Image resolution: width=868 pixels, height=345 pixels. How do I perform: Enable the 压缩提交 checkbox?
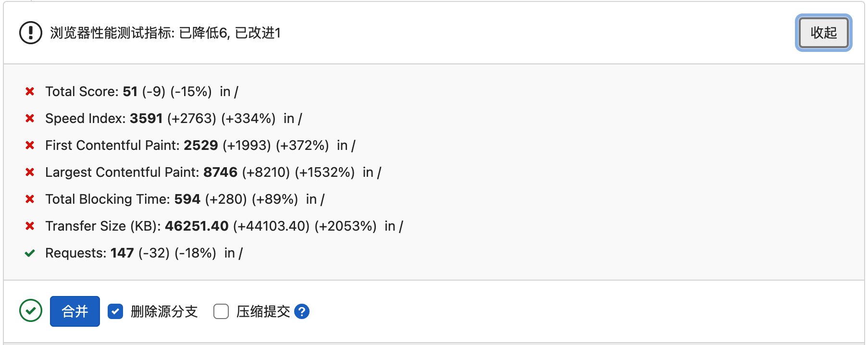tap(221, 311)
